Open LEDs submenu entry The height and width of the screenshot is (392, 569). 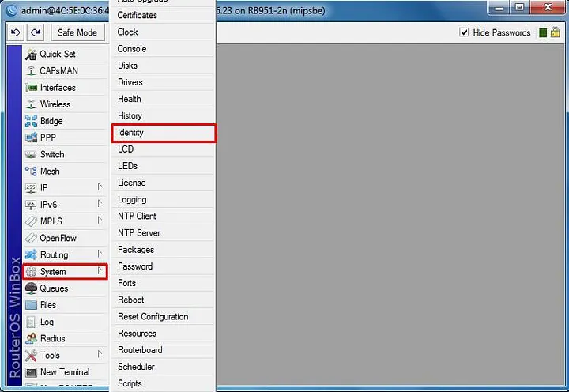coord(163,166)
